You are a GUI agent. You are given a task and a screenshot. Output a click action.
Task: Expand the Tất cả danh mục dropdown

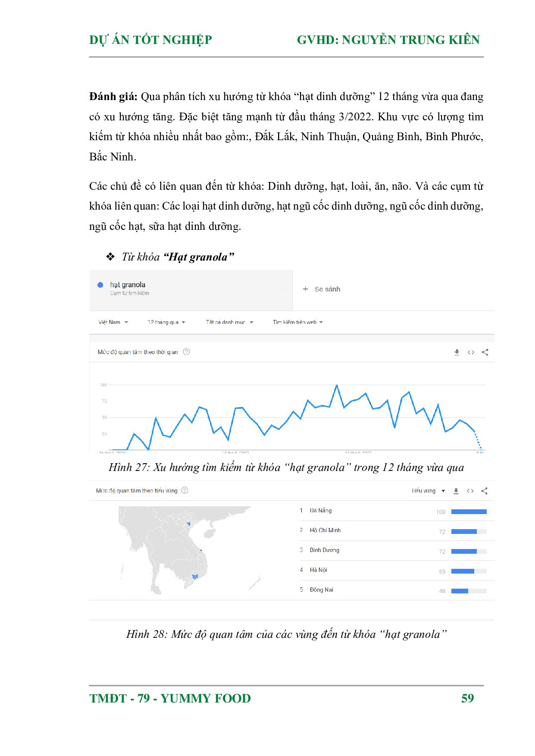[229, 322]
